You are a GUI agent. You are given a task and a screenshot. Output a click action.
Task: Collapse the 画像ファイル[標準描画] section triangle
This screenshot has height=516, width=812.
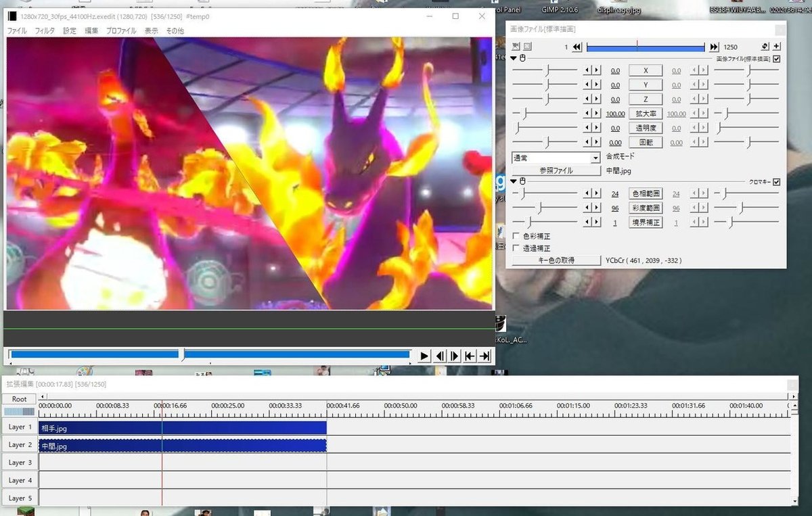coord(514,59)
